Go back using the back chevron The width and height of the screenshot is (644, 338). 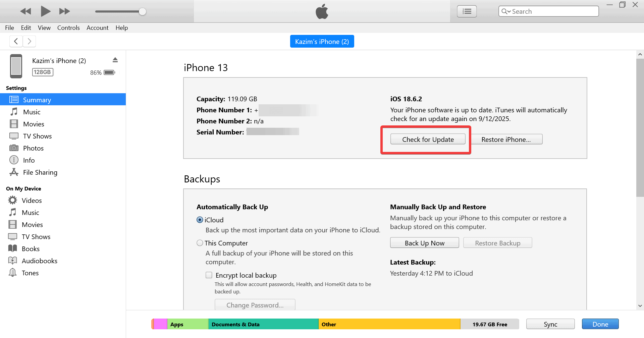(16, 41)
